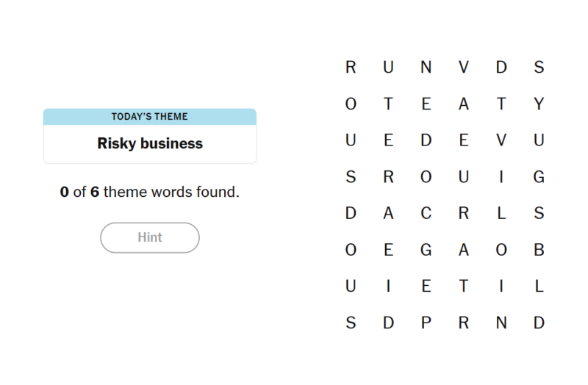Choose the letter N between R and D
The height and width of the screenshot is (385, 588).
tap(501, 323)
